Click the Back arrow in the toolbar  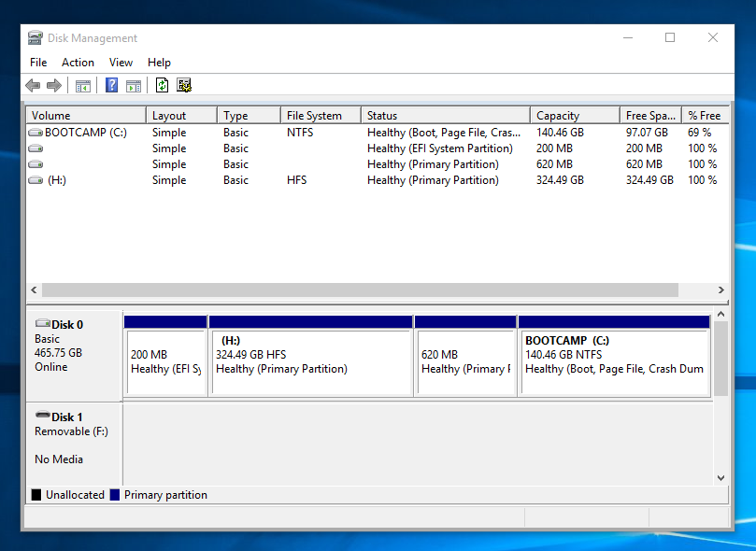pyautogui.click(x=33, y=86)
